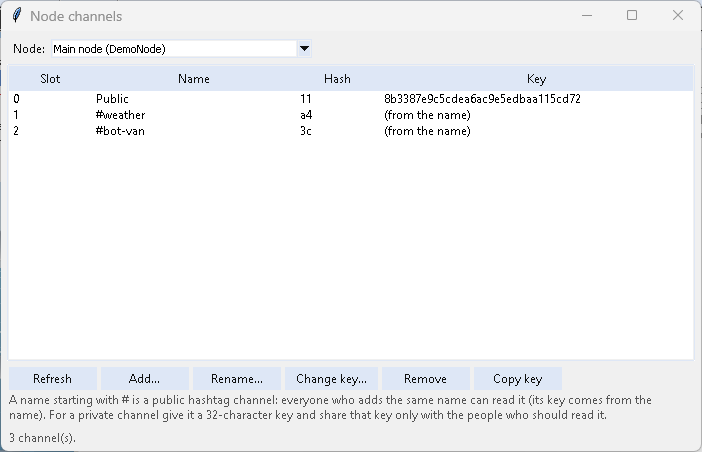The image size is (702, 452).
Task: Click the Key column header
Action: (x=536, y=79)
